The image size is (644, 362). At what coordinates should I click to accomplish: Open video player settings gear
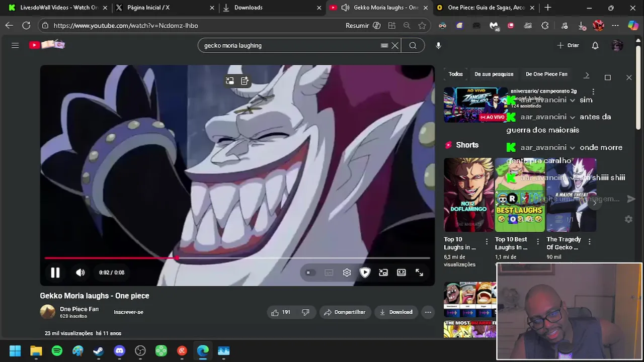click(347, 273)
